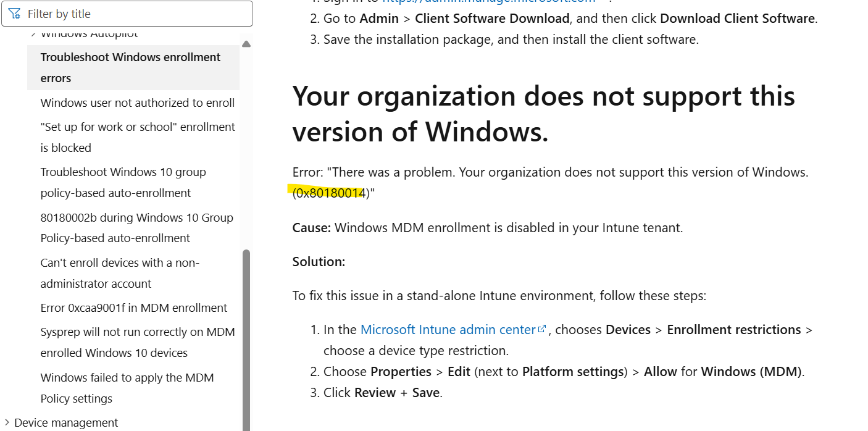Go to "Set up for work or school" enrollment article

137,137
